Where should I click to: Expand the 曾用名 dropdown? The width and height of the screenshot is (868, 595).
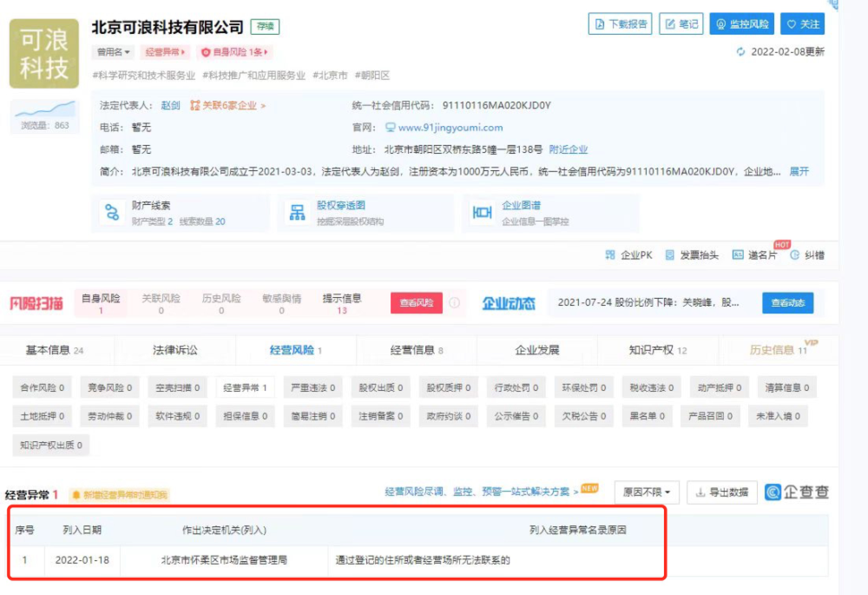[114, 52]
